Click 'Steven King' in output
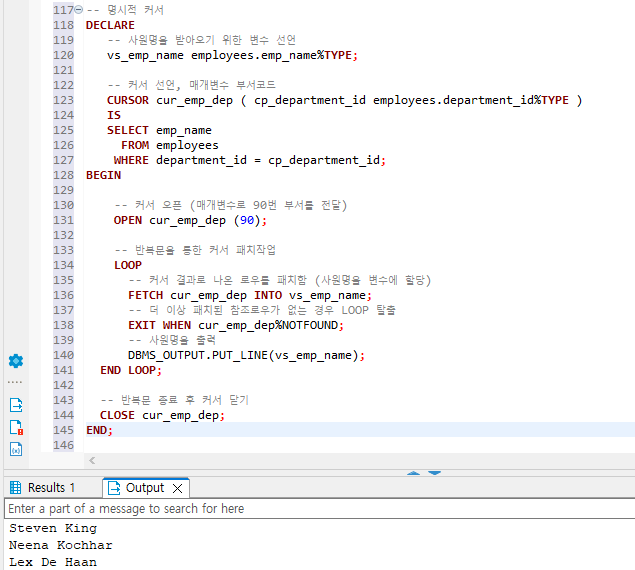This screenshot has height=570, width=635. click(x=53, y=528)
